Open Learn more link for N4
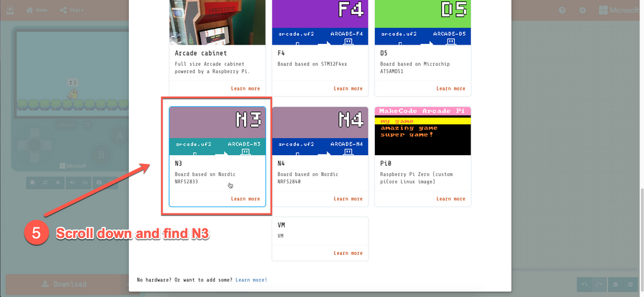644x297 pixels. point(348,199)
